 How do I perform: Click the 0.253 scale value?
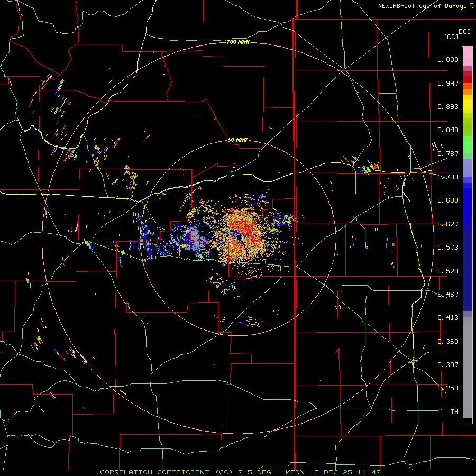pos(448,388)
